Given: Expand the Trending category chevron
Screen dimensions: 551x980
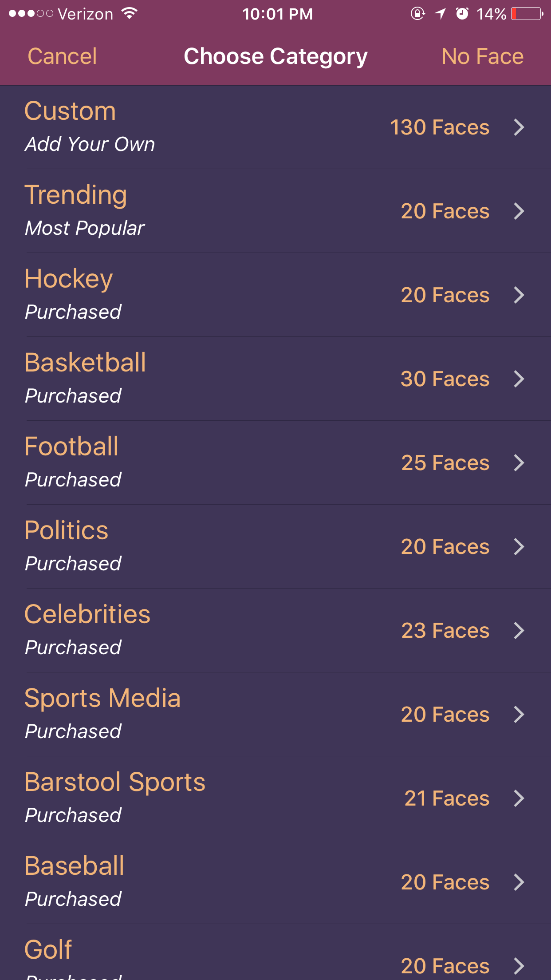Looking at the screenshot, I should click(519, 211).
